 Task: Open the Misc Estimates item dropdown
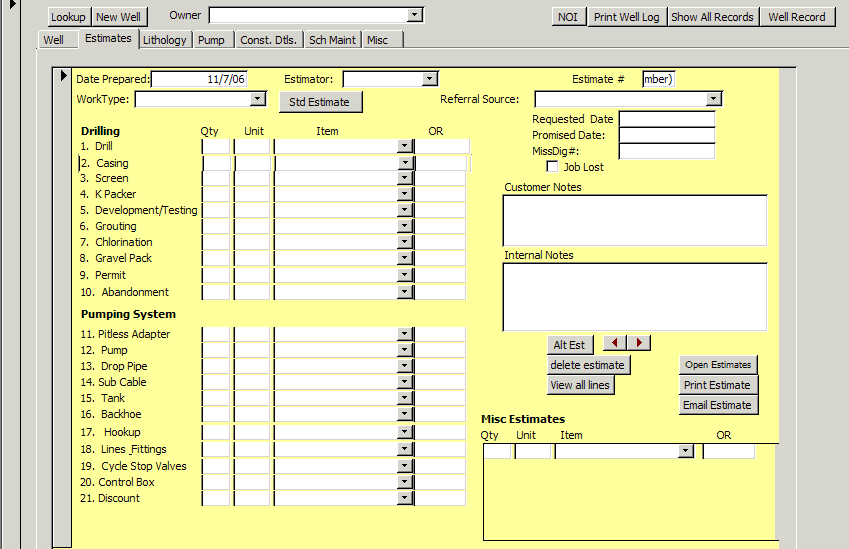685,451
